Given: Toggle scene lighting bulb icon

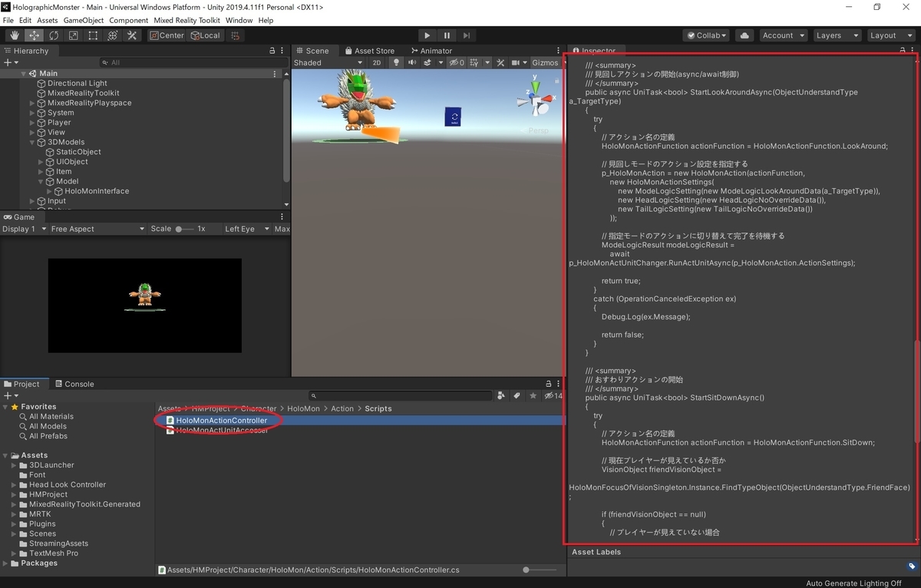Looking at the screenshot, I should point(396,63).
